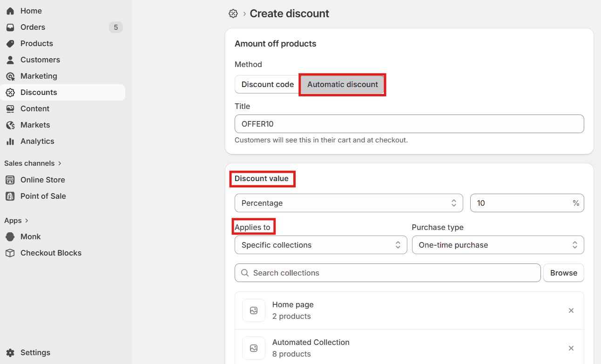The width and height of the screenshot is (601, 364).
Task: Launch the Checkout Blocks app icon
Action: [x=10, y=253]
